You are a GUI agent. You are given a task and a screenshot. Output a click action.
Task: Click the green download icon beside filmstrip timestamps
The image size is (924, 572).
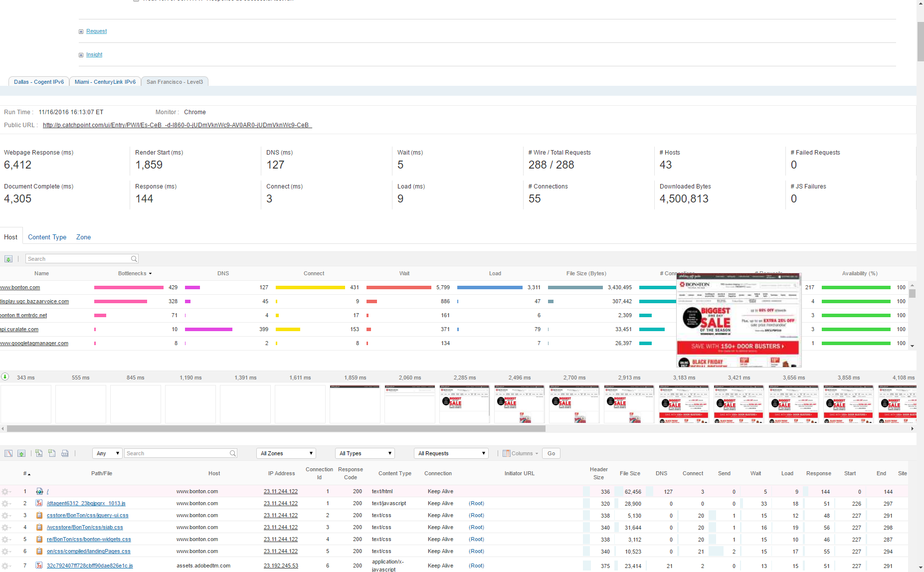pos(5,377)
